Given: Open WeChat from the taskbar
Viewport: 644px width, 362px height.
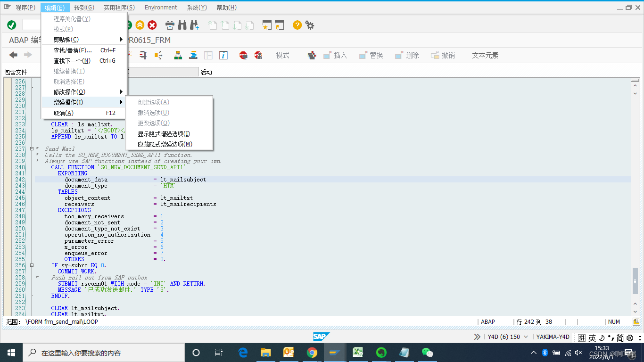Looking at the screenshot, I should pyautogui.click(x=427, y=353).
